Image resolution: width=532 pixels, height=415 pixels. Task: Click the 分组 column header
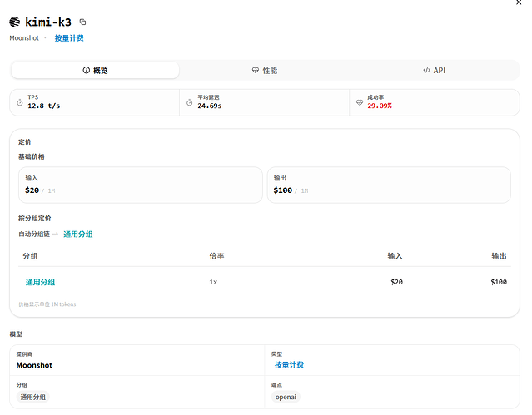coord(30,256)
